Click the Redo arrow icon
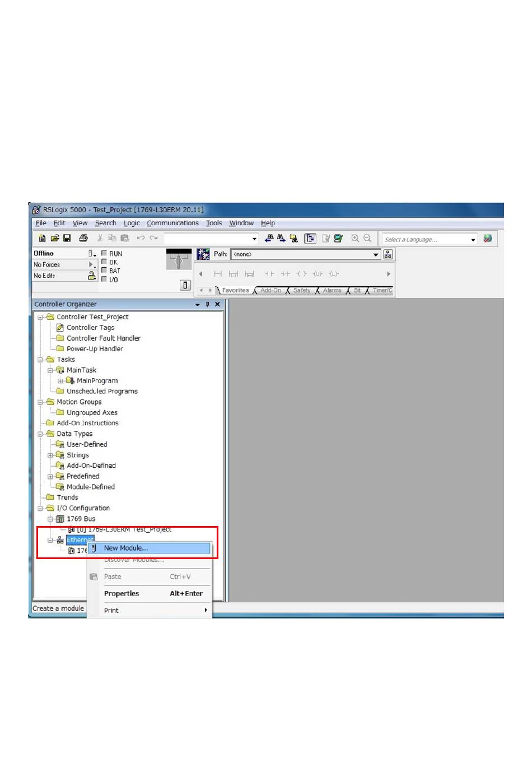 153,238
